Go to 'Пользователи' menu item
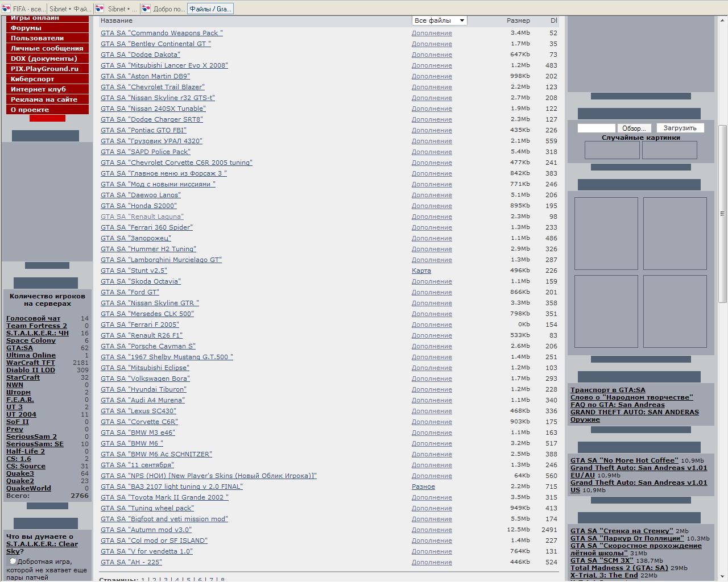The image size is (728, 582). (47, 38)
